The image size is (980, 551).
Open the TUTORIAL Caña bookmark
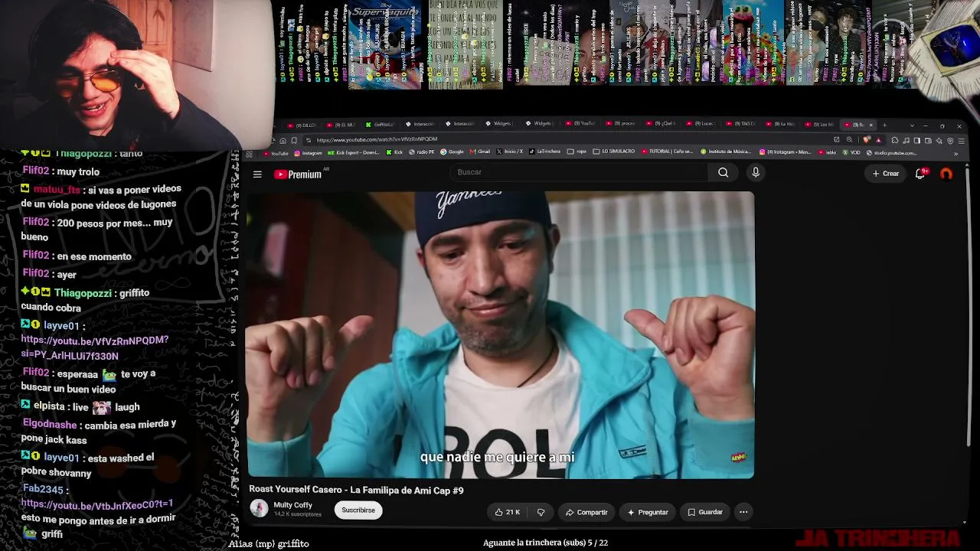pos(667,152)
